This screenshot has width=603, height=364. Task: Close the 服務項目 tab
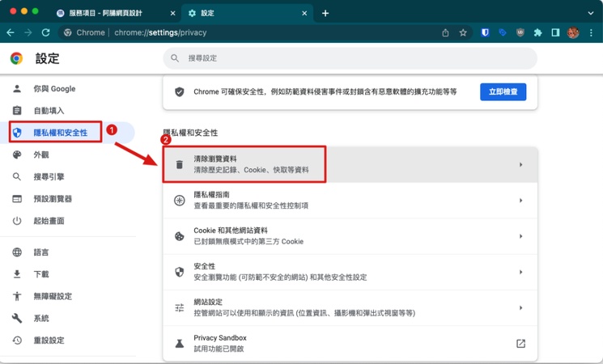tap(172, 13)
